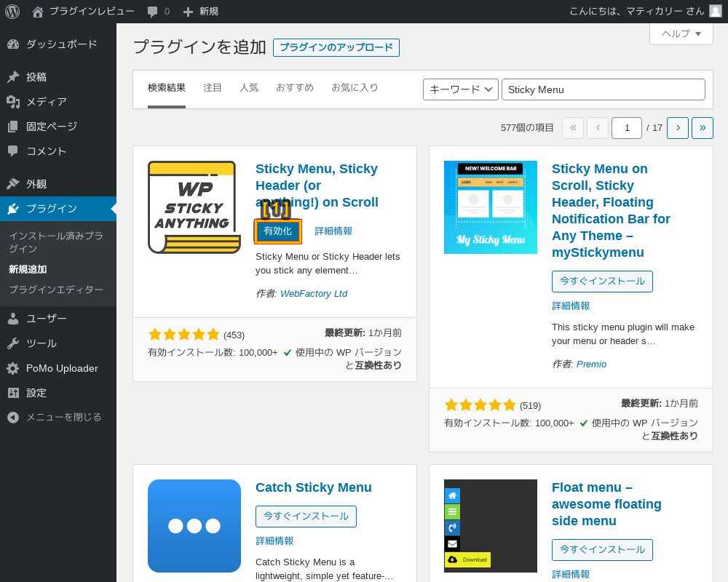Jump to last page double-arrow button
This screenshot has height=582, width=728.
point(703,127)
